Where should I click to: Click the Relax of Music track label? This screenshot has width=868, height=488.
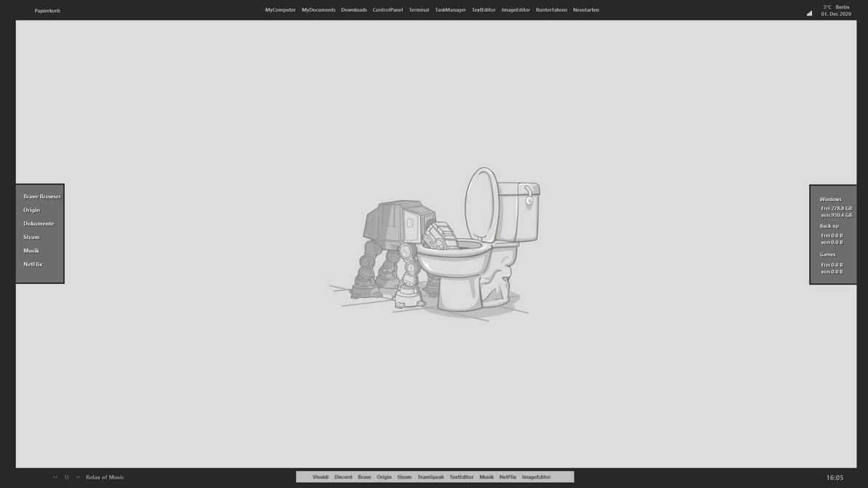tap(104, 476)
